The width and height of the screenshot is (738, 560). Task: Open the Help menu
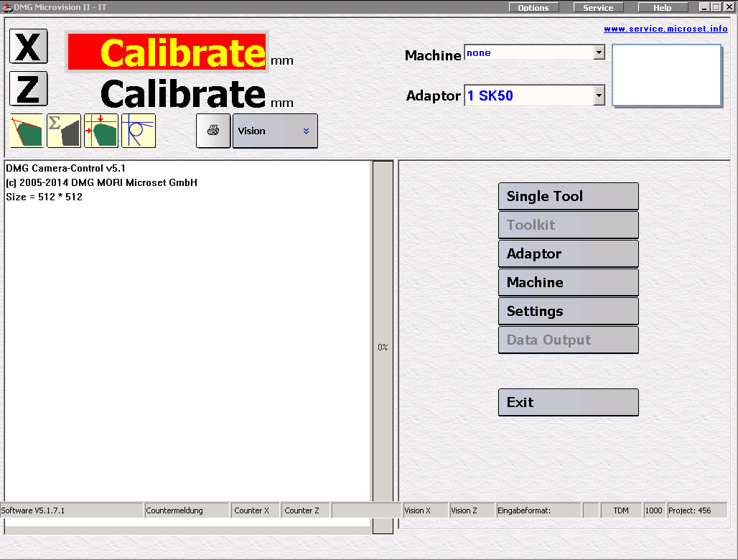point(663,8)
